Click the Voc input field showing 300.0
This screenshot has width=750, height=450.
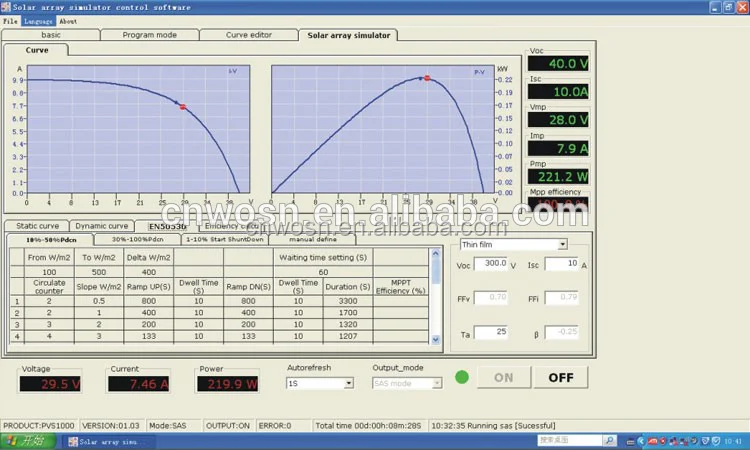tap(491, 265)
